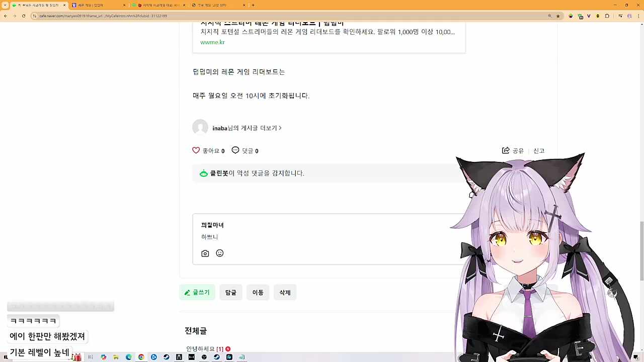Click the browser back arrow
The image size is (644, 362).
[5, 16]
